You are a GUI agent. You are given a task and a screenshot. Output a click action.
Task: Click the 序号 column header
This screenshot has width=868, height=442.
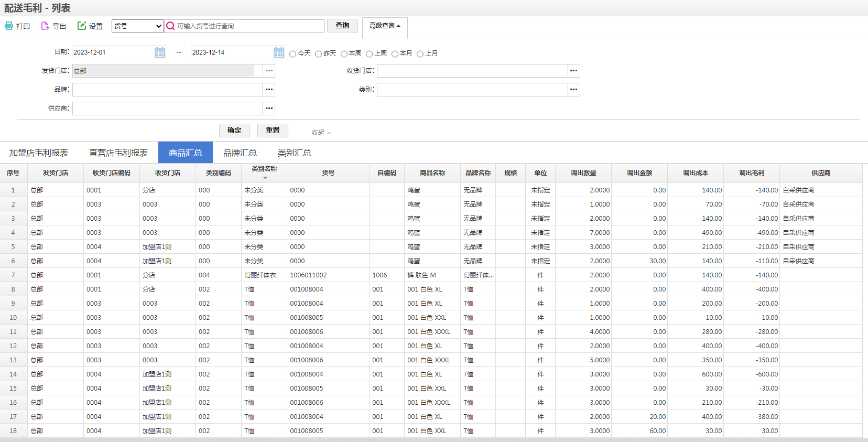(x=13, y=173)
